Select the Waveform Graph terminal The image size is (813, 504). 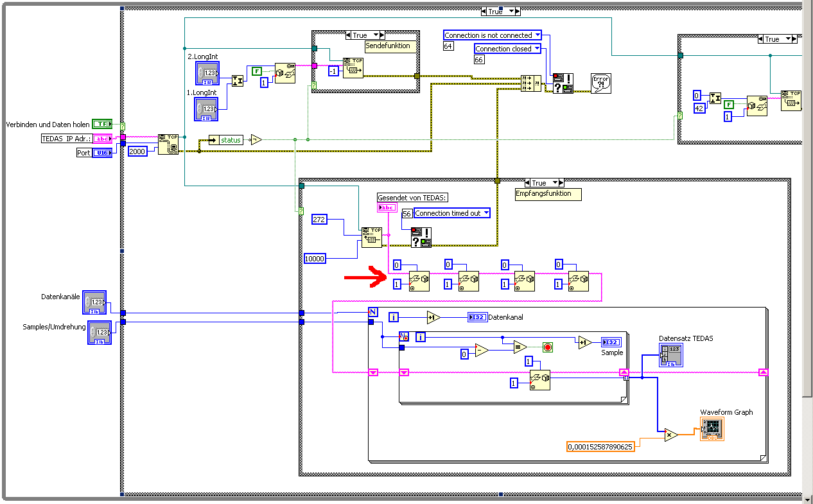point(712,430)
